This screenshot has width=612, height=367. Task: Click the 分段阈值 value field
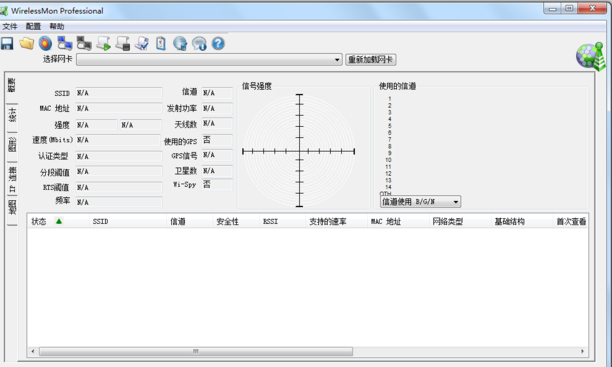(x=119, y=171)
